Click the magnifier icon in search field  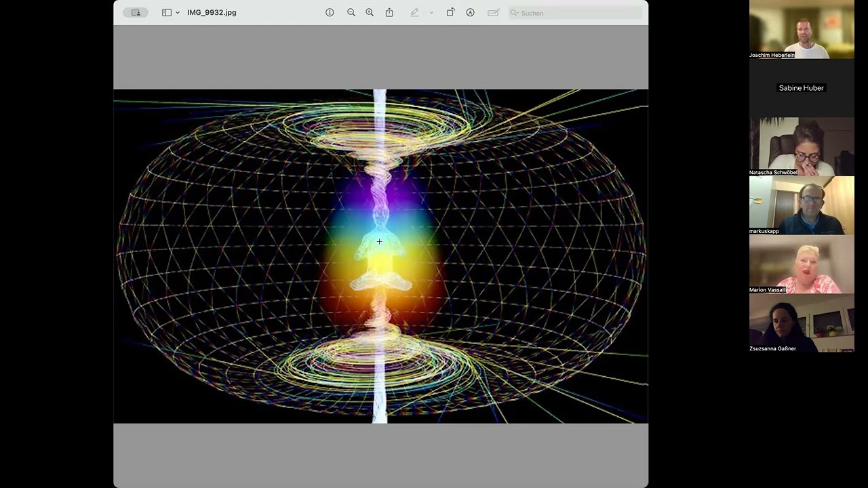point(515,13)
